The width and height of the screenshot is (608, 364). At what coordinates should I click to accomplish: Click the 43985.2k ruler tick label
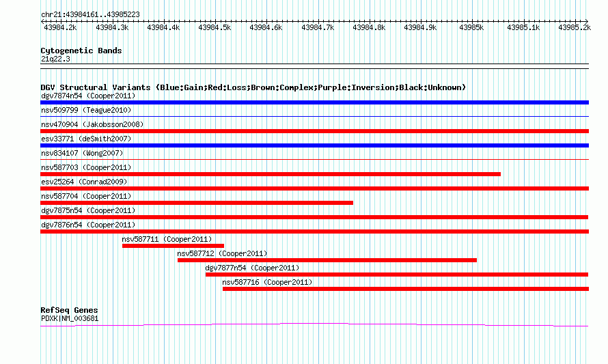click(575, 27)
